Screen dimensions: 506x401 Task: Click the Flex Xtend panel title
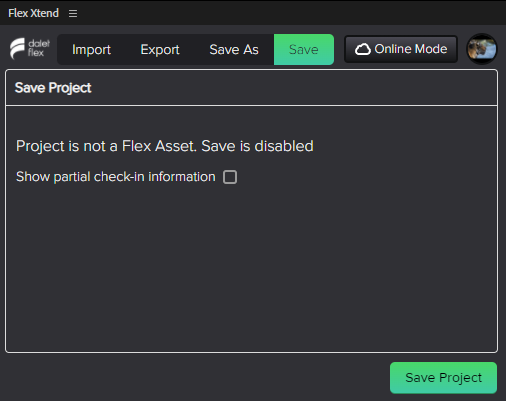[x=33, y=13]
